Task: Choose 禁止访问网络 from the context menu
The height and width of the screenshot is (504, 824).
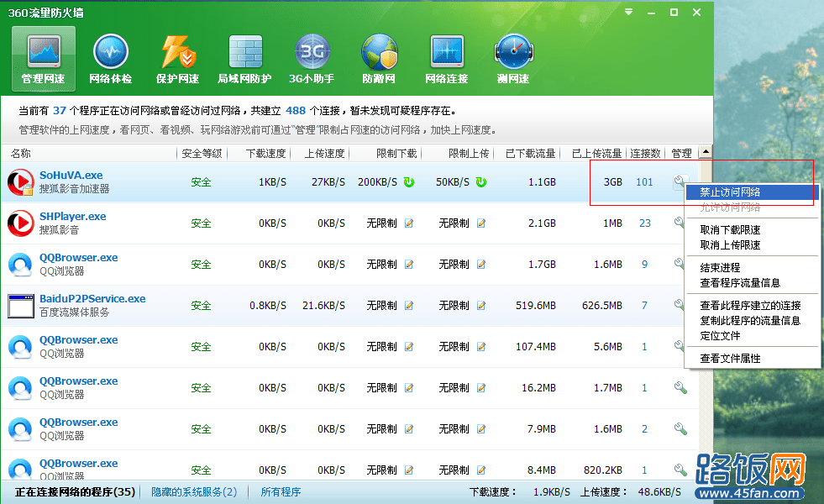Action: [x=752, y=192]
